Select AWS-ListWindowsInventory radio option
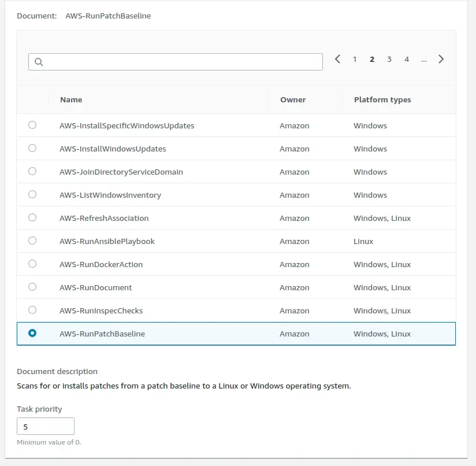 coord(32,194)
